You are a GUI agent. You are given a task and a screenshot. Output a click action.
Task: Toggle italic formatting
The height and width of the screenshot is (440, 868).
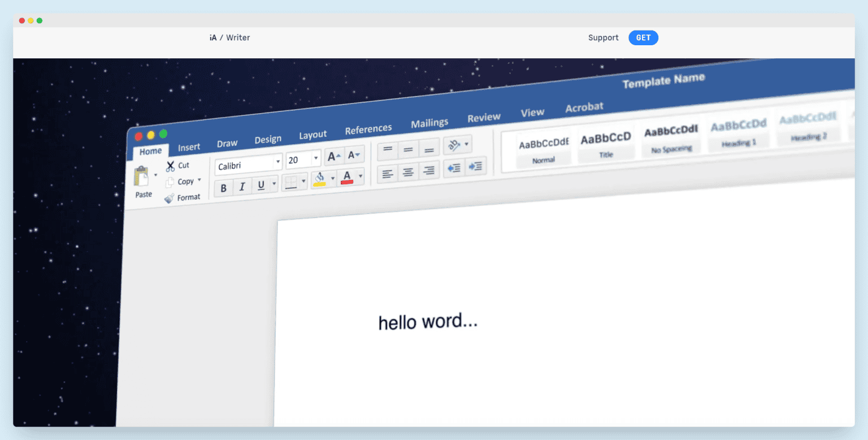click(242, 187)
